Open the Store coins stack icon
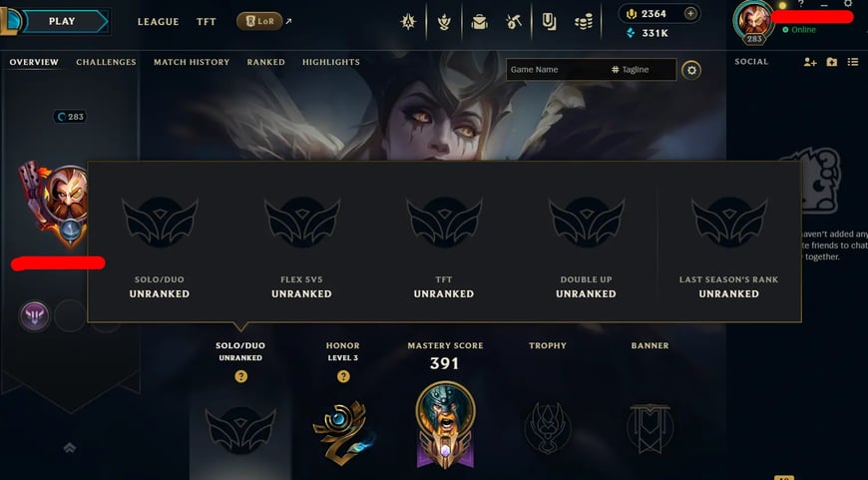This screenshot has height=480, width=868. 584,22
